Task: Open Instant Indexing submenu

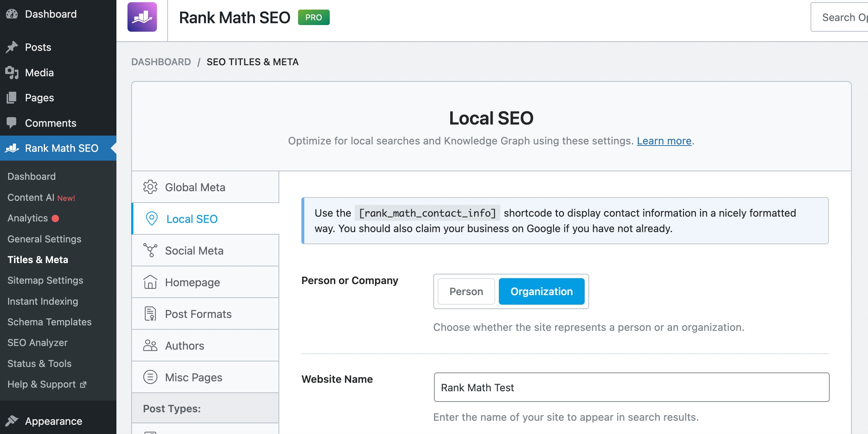Action: pyautogui.click(x=43, y=301)
